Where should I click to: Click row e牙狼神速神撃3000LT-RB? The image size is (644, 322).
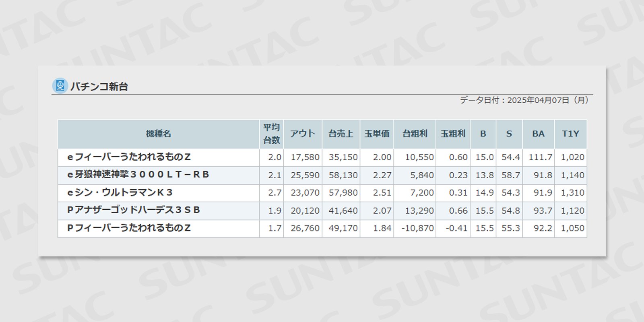tap(322, 175)
